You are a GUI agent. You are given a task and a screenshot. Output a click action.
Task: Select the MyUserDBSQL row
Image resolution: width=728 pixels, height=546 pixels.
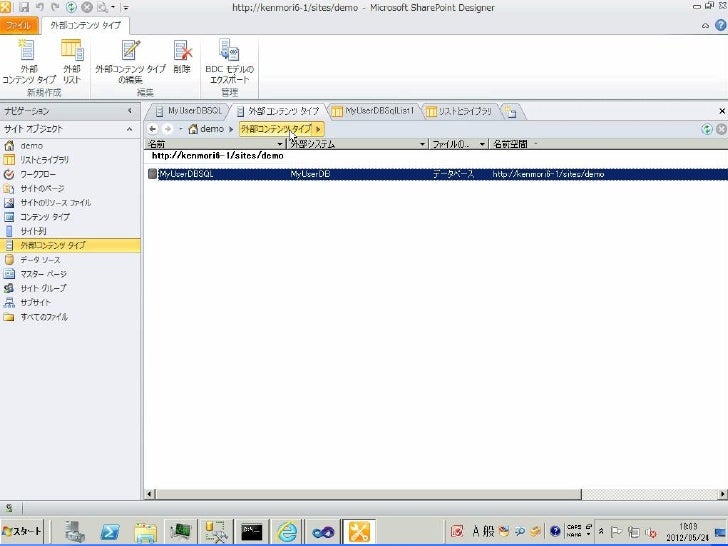[436, 174]
